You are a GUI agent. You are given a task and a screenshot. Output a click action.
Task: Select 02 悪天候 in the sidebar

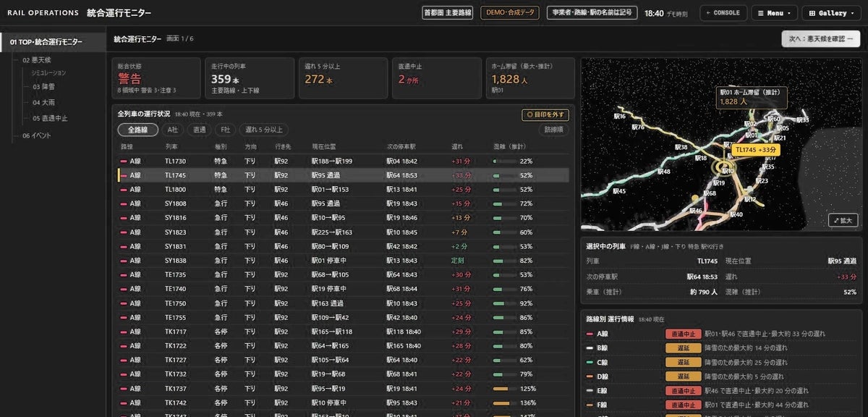(x=36, y=60)
